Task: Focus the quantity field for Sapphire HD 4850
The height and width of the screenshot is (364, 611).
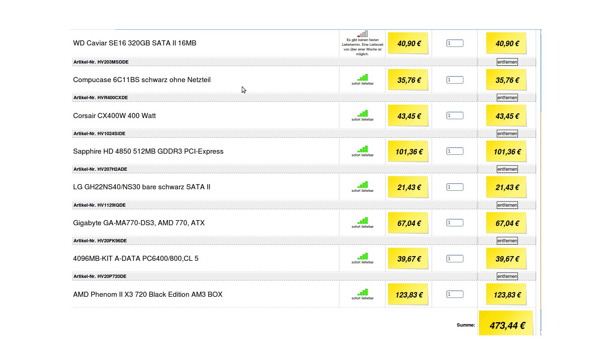Action: tap(455, 151)
